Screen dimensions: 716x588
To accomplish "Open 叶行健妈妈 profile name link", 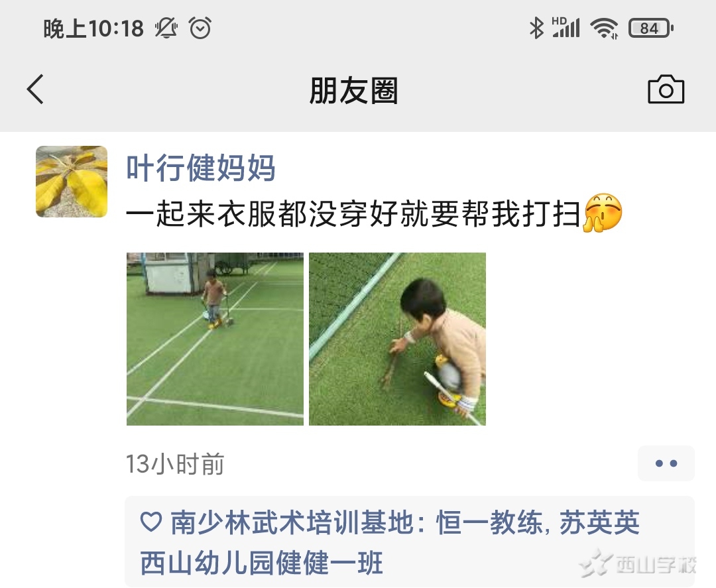I will tap(201, 168).
